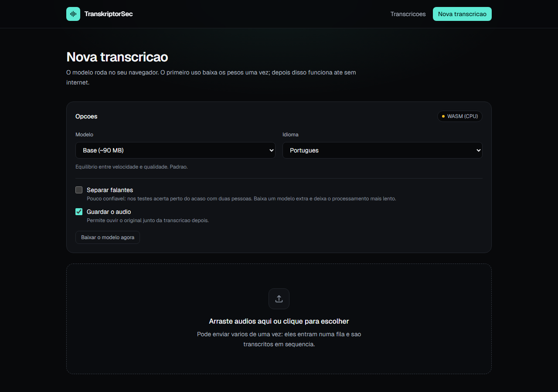
Task: Click the 'Pouco confiavel' warning description
Action: tap(242, 199)
